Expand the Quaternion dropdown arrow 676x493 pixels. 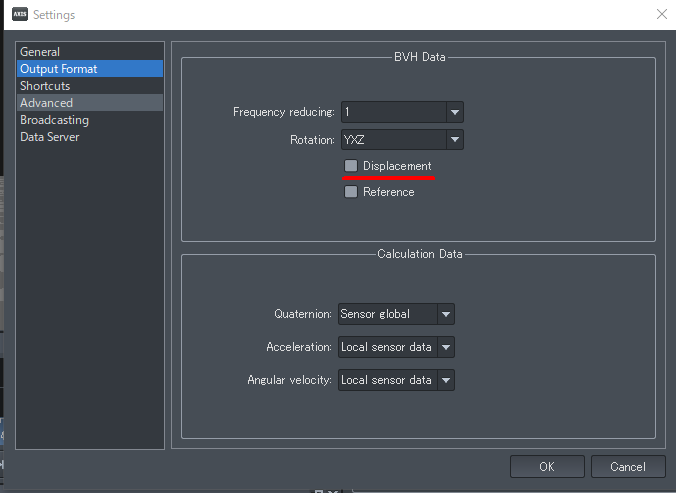point(446,314)
